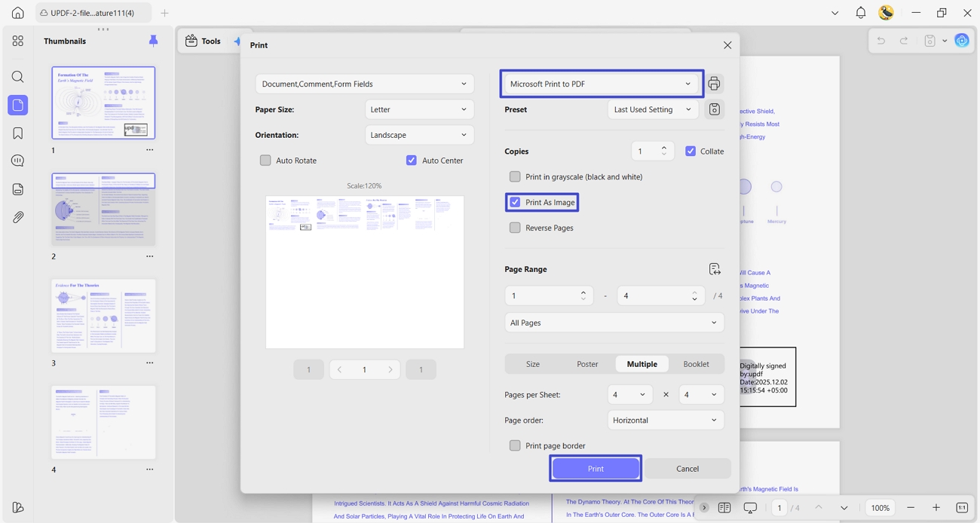This screenshot has height=523, width=980.
Task: Switch to the Size tab
Action: coord(533,364)
